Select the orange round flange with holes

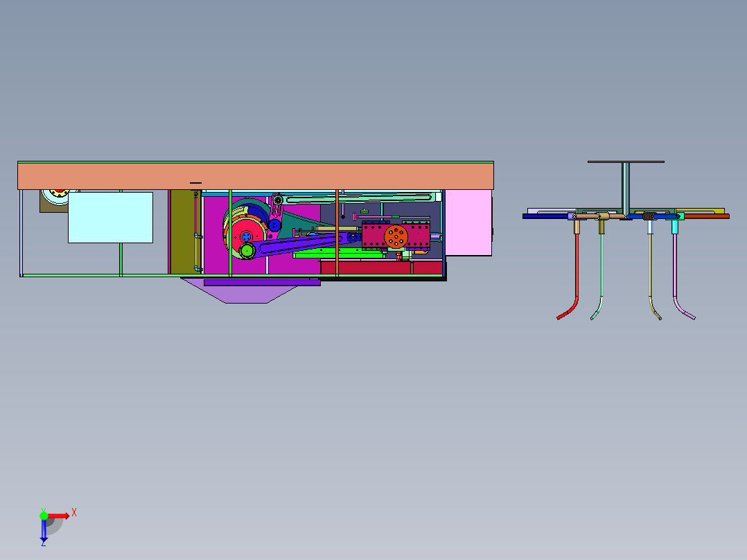pos(396,236)
